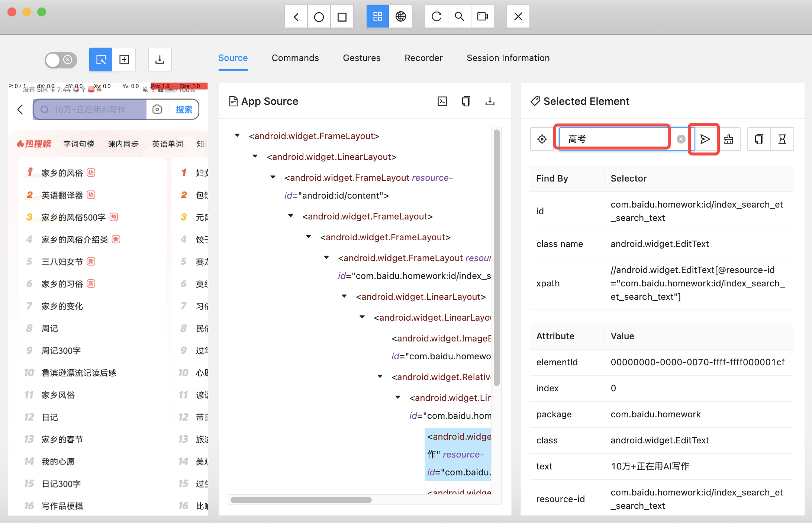Screen dimensions: 812x523
Task: Collapse the root FrameLayout node
Action: pyautogui.click(x=237, y=135)
